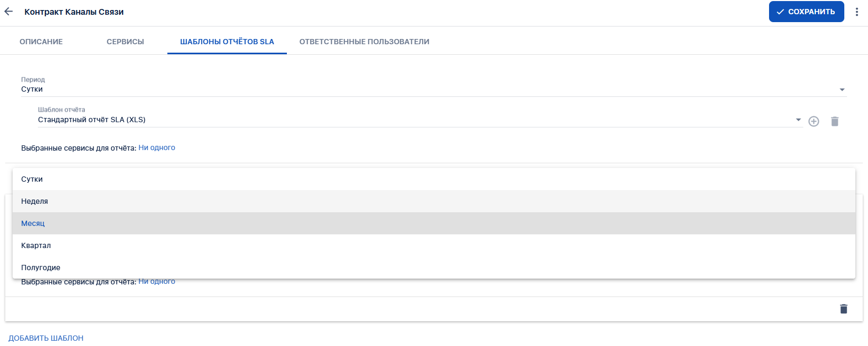Screen dimensions: 868x346
Task: Select the Полугодие period option
Action: 41,268
